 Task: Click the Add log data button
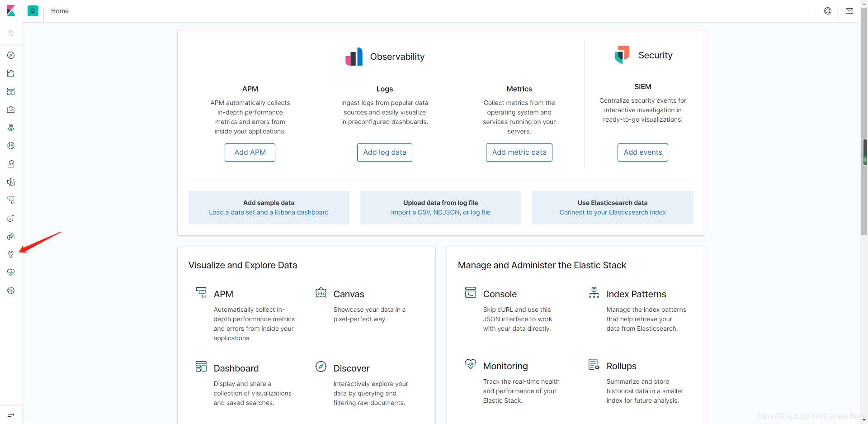pos(385,152)
